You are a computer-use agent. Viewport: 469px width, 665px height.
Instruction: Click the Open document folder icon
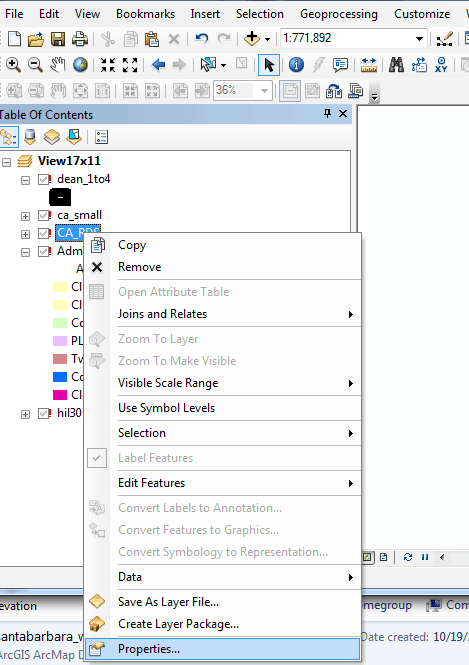[x=36, y=39]
